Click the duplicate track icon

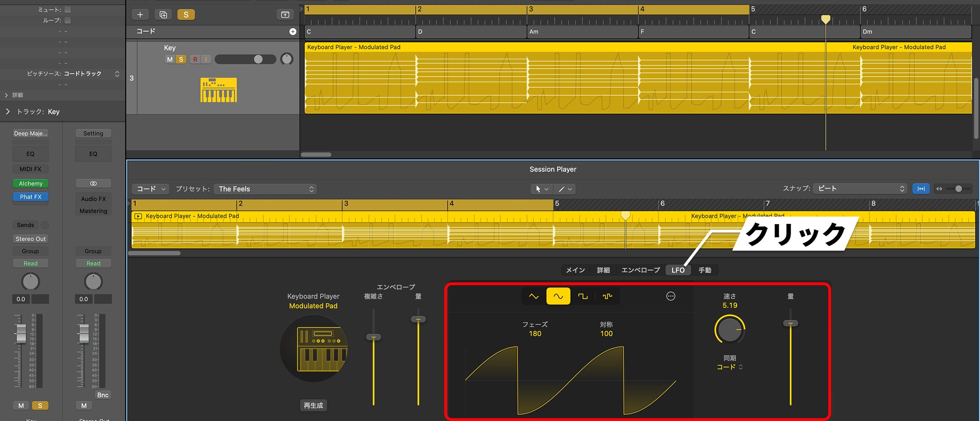(x=163, y=15)
